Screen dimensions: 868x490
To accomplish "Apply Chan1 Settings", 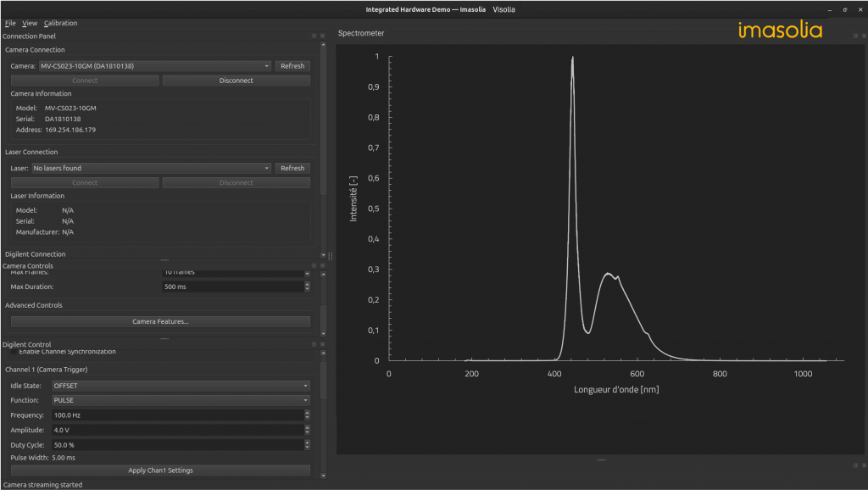I will pyautogui.click(x=160, y=471).
